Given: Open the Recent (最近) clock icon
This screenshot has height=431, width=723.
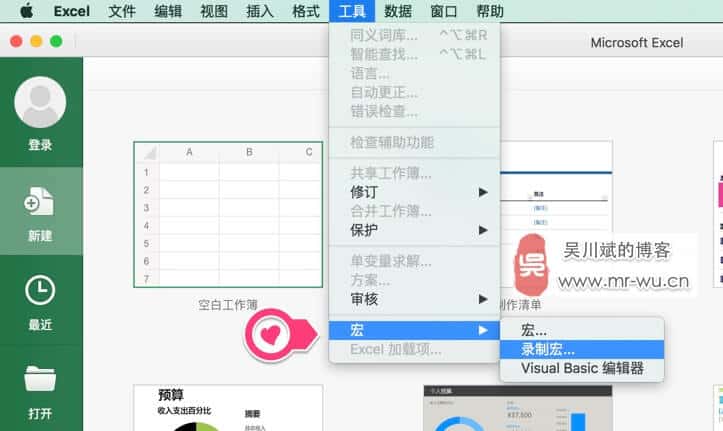Looking at the screenshot, I should tap(40, 290).
